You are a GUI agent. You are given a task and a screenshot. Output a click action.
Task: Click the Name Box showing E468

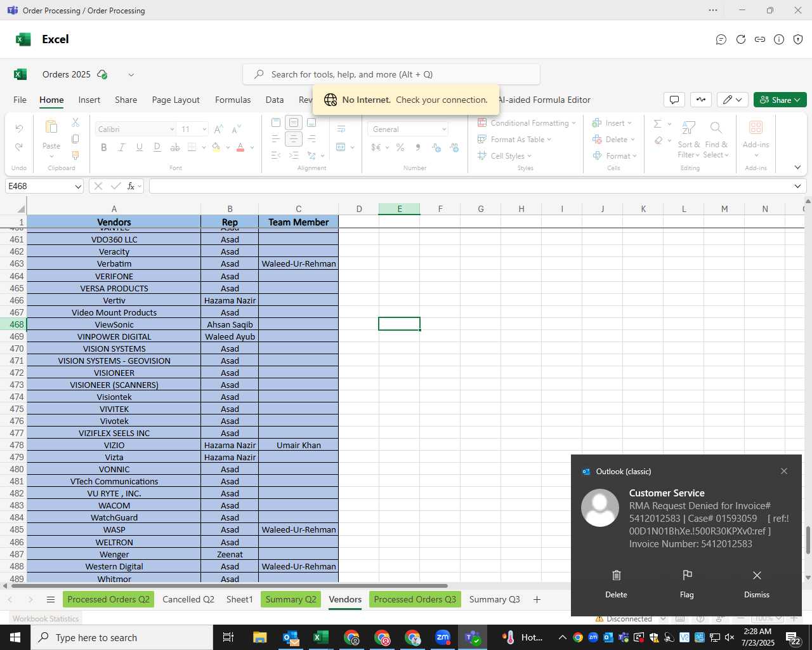click(x=44, y=186)
